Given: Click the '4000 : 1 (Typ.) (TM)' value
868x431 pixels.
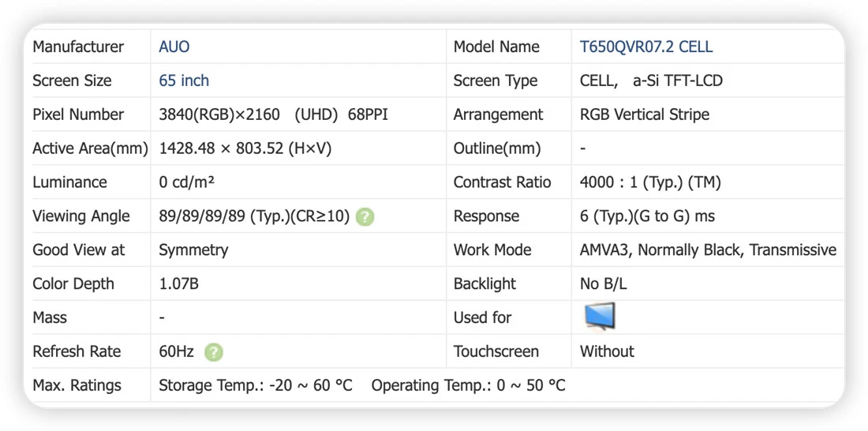Looking at the screenshot, I should pyautogui.click(x=650, y=182).
